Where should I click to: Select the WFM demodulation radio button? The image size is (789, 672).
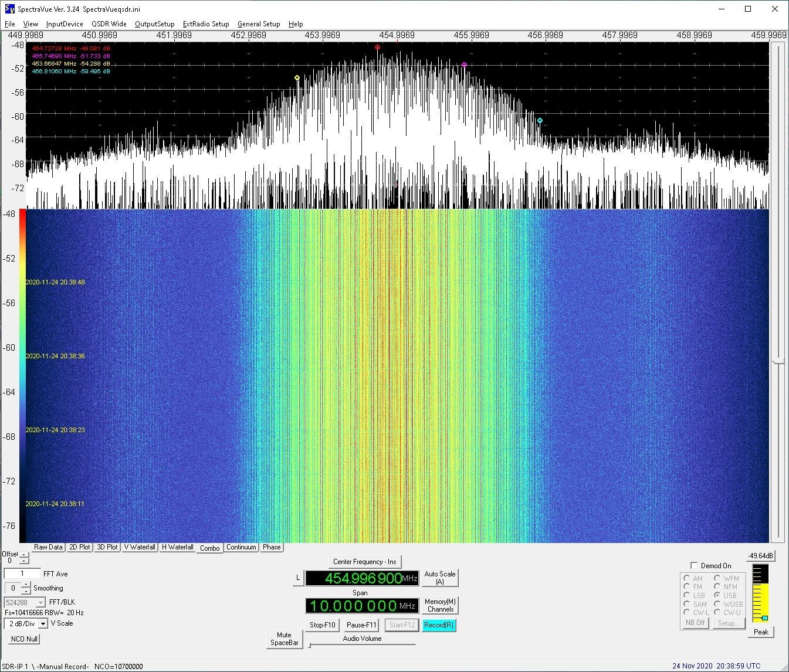pos(717,578)
